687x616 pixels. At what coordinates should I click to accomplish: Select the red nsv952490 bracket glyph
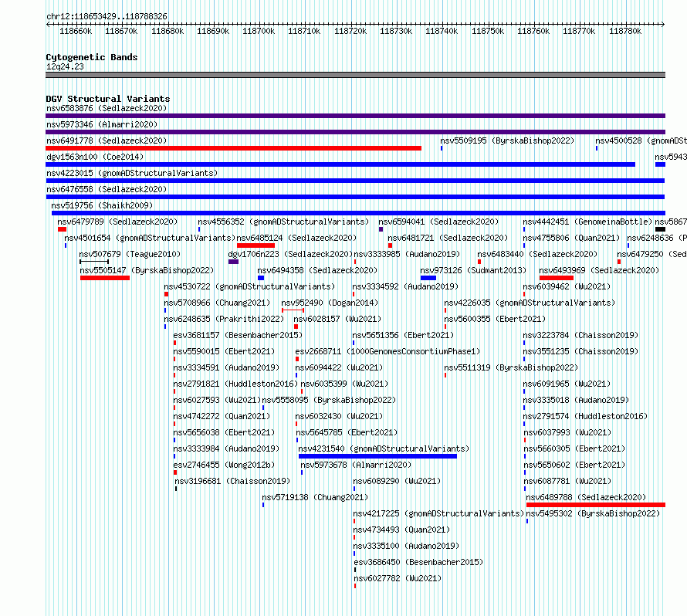point(293,310)
